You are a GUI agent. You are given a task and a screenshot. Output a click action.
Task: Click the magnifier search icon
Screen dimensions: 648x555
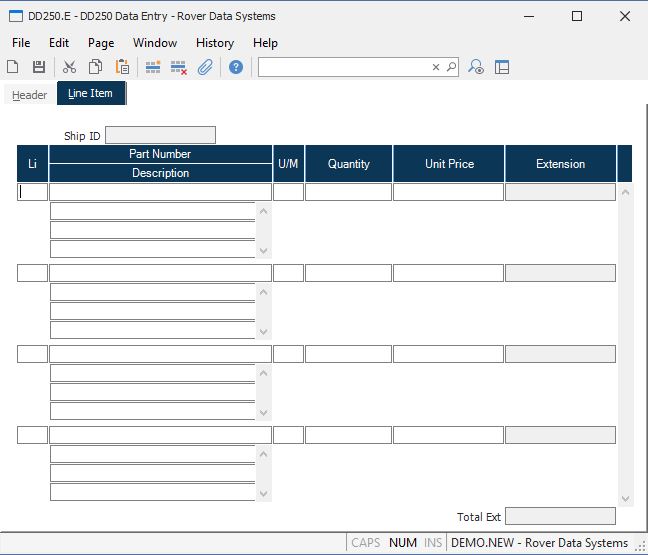(x=451, y=67)
